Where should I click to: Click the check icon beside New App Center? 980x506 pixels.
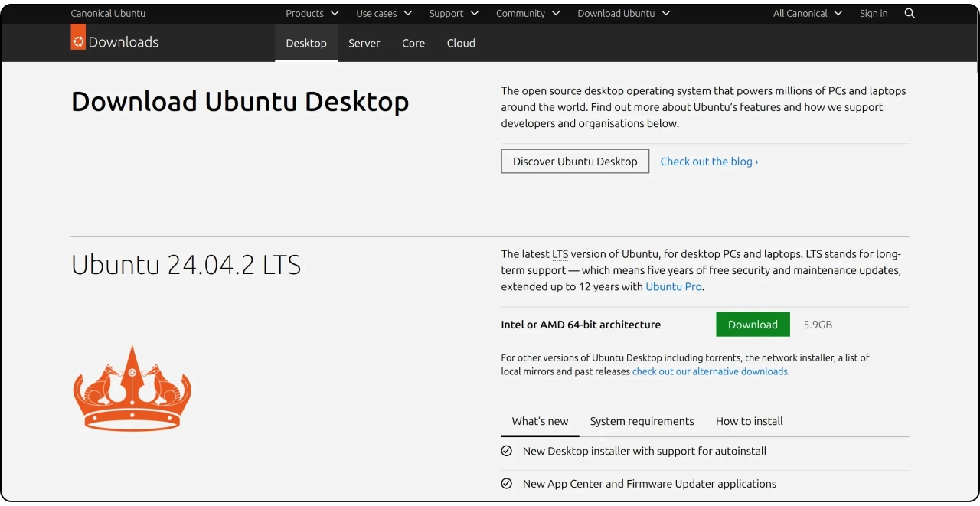tap(506, 484)
